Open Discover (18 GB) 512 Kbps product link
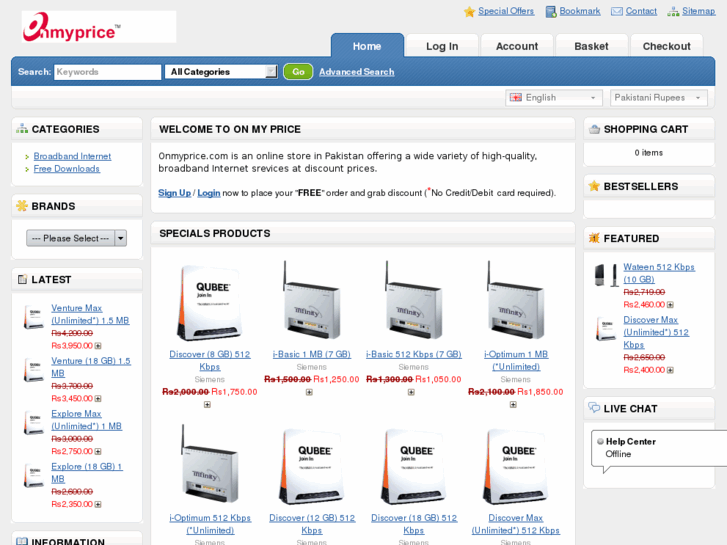Viewport: 727px width, 545px height. [x=414, y=524]
